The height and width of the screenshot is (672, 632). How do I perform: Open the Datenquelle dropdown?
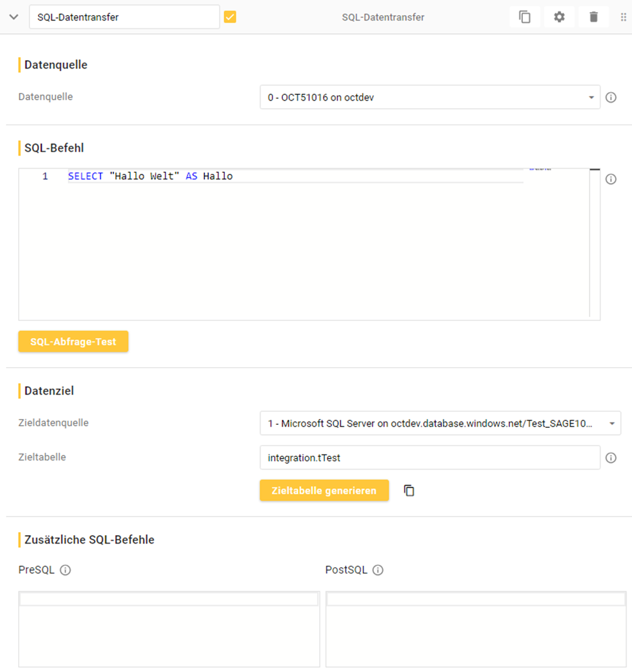(429, 97)
